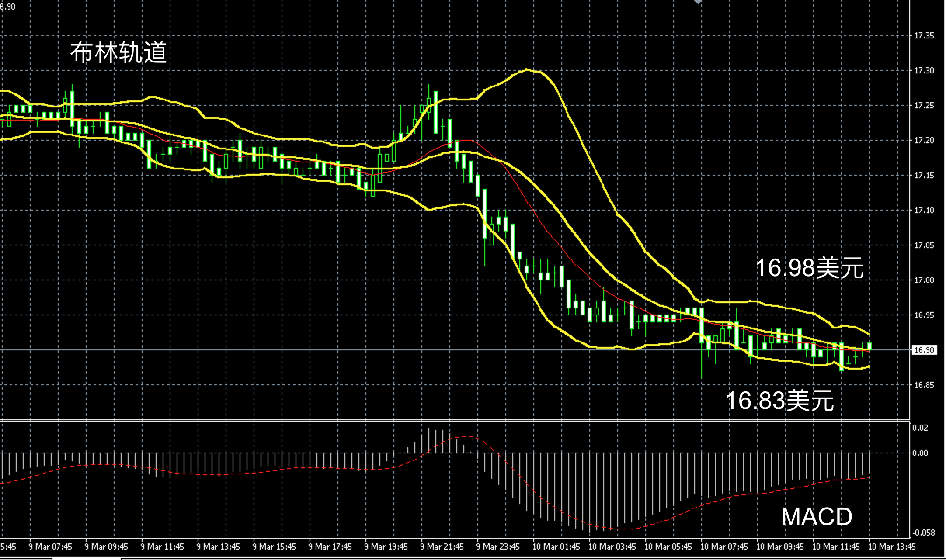Click the 布林轨道 title label
Screen dimensions: 946x560
pos(118,53)
